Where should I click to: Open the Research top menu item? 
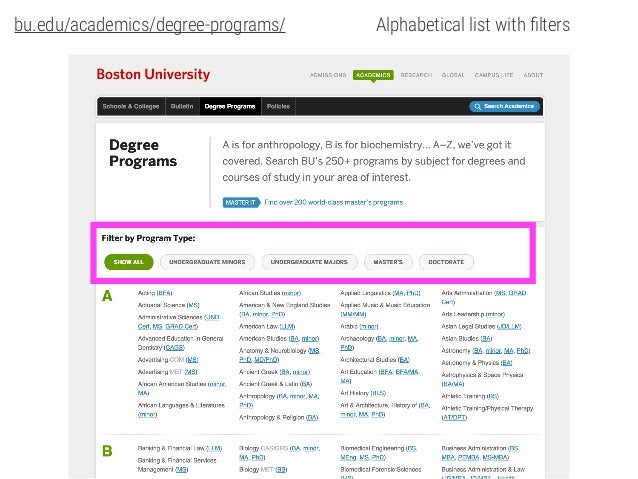416,75
